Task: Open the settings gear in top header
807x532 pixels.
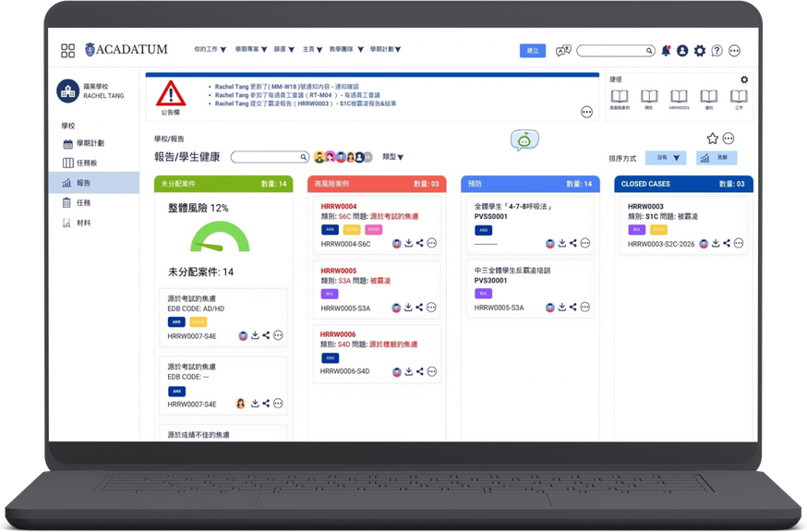Action: coord(700,51)
